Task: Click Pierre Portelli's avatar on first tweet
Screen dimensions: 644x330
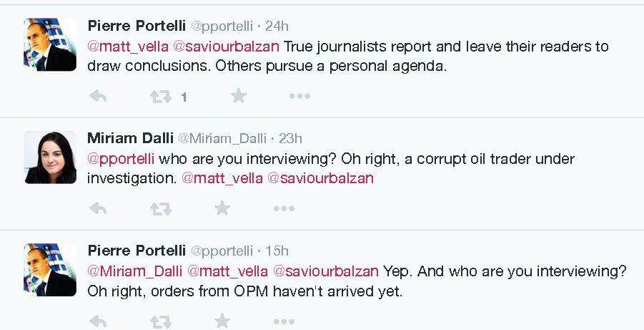Action: click(50, 44)
